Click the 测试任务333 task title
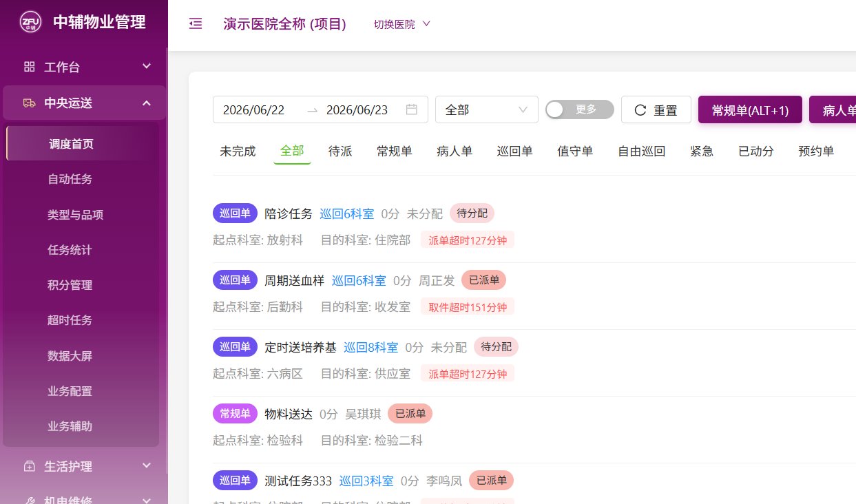The width and height of the screenshot is (856, 504). click(x=298, y=481)
